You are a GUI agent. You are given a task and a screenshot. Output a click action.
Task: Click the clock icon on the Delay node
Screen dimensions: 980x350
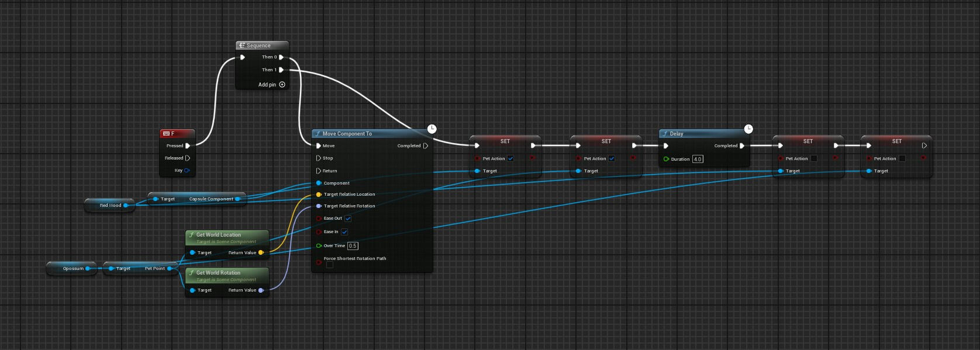pyautogui.click(x=748, y=129)
